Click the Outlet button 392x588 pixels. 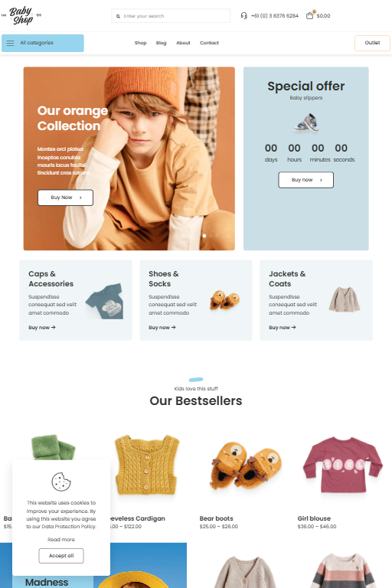tap(372, 43)
